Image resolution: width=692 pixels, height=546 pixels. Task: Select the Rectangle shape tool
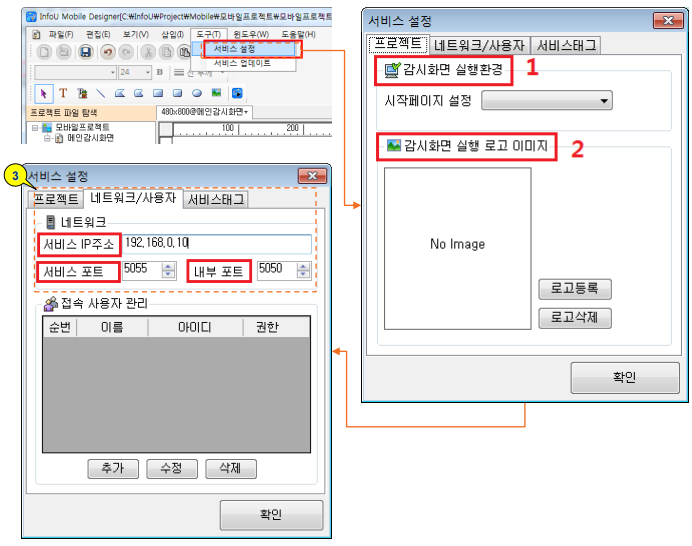coord(158,93)
